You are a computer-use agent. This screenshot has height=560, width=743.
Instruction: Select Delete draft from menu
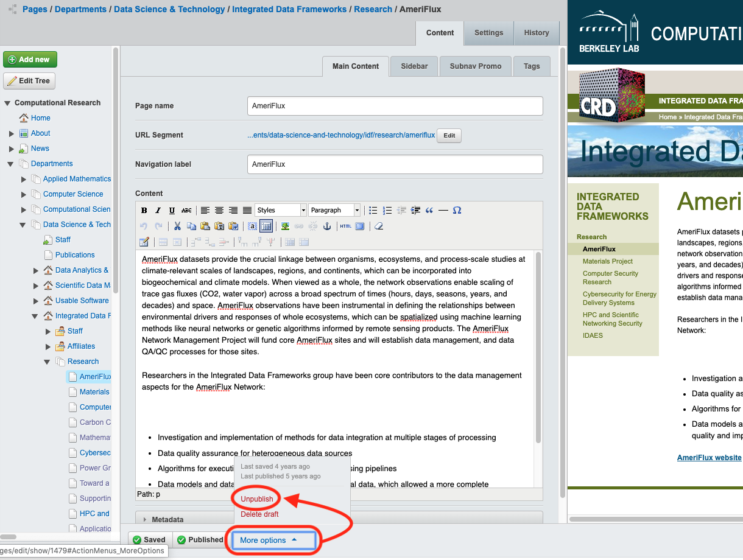pyautogui.click(x=259, y=514)
